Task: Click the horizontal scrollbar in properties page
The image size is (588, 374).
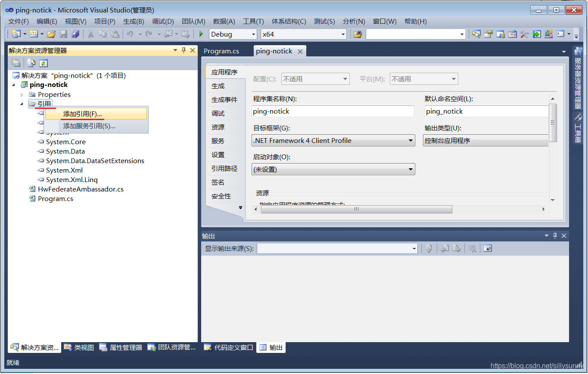Action: click(x=356, y=209)
